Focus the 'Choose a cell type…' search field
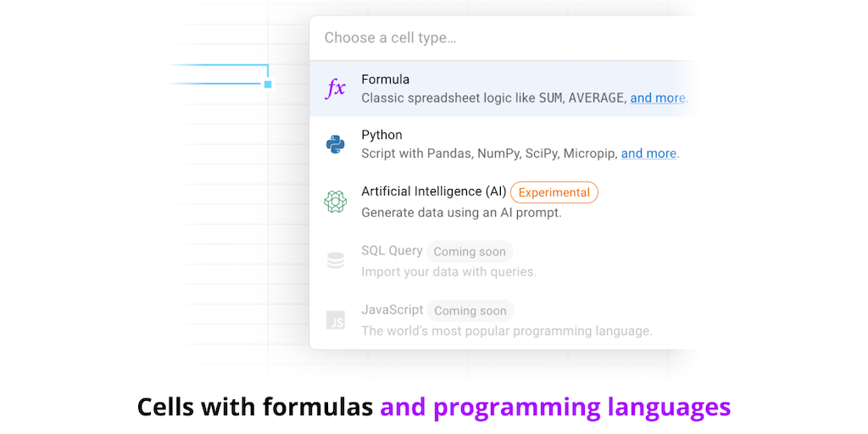 pos(500,38)
